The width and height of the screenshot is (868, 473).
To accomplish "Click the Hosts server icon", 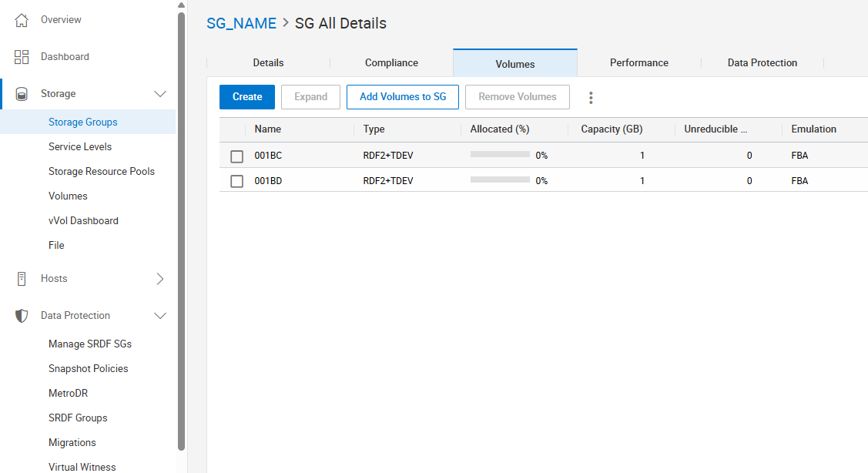I will pyautogui.click(x=22, y=279).
